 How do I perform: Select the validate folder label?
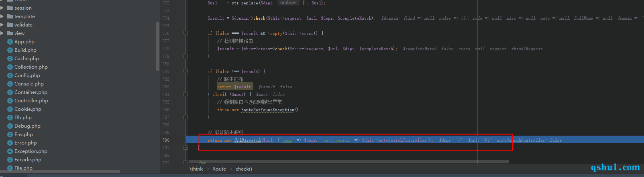23,24
